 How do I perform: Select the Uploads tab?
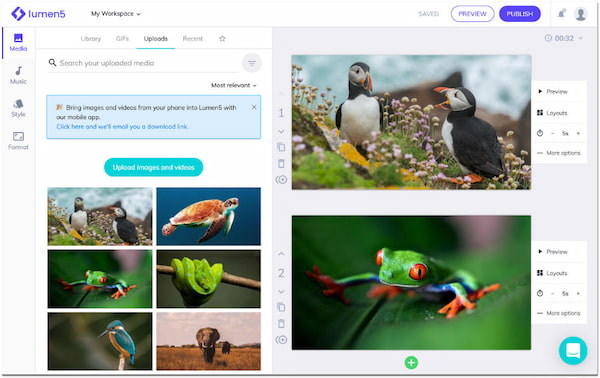(156, 39)
